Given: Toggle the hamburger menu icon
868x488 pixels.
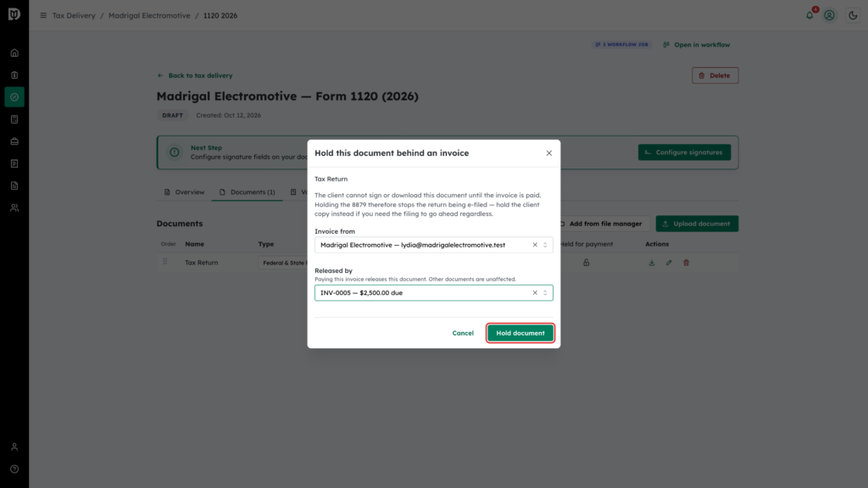Looking at the screenshot, I should click(43, 15).
